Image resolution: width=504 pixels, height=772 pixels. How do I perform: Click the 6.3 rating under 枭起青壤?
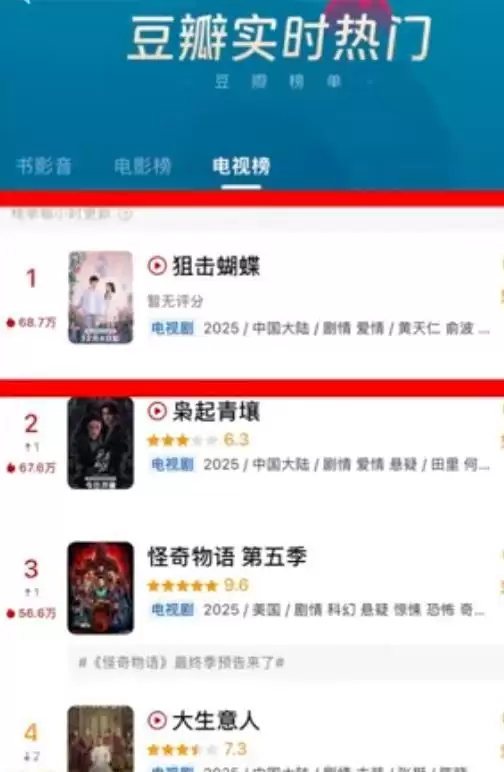point(236,439)
